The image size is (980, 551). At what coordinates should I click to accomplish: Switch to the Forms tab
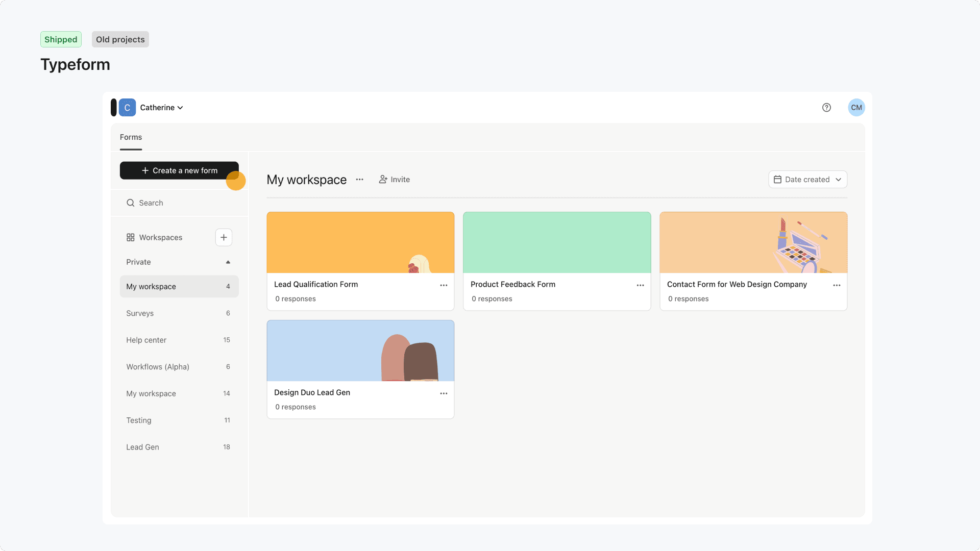click(x=131, y=137)
